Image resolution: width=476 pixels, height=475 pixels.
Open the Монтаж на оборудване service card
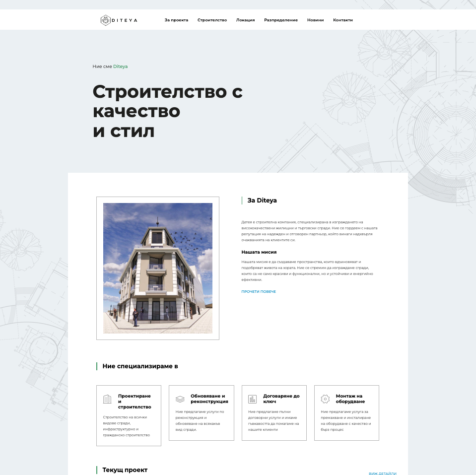tap(346, 413)
